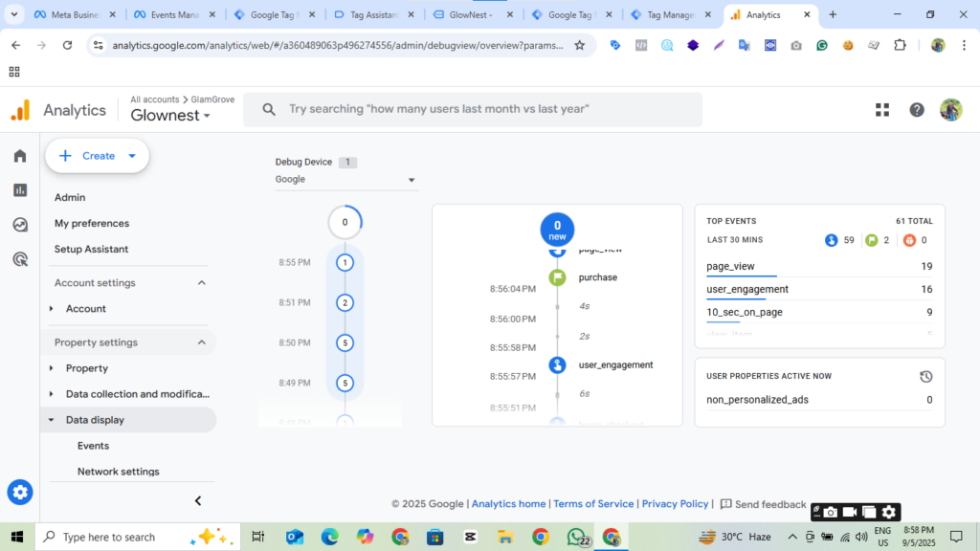Click Send feedback in the footer
The width and height of the screenshot is (980, 551).
coord(763,504)
